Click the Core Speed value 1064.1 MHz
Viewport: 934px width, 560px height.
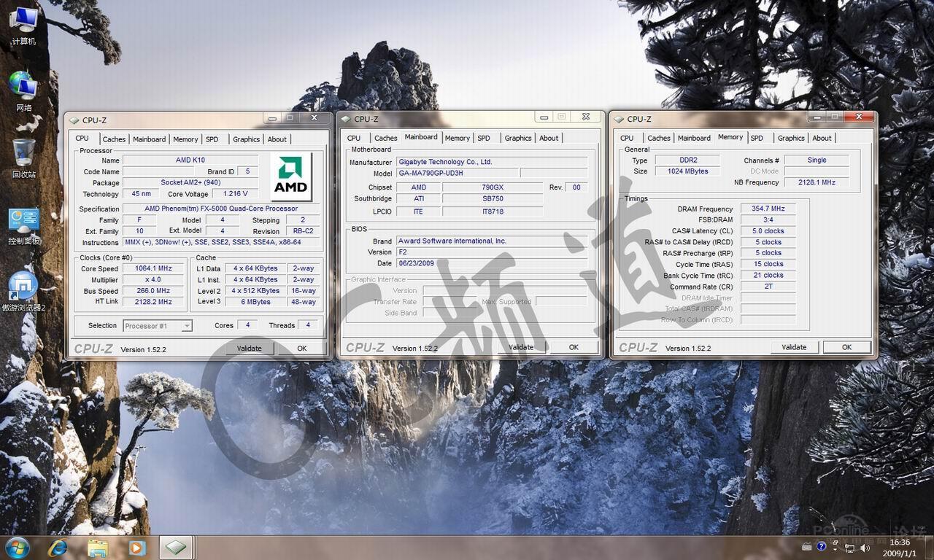coord(153,268)
